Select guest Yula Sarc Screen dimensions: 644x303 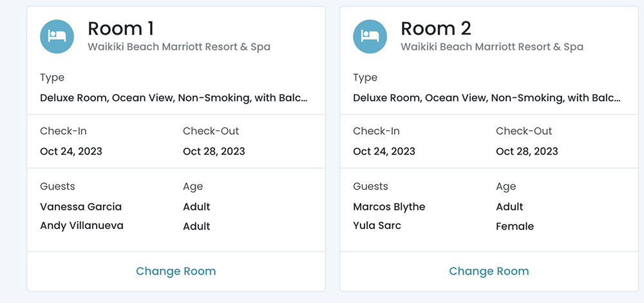pyautogui.click(x=377, y=226)
